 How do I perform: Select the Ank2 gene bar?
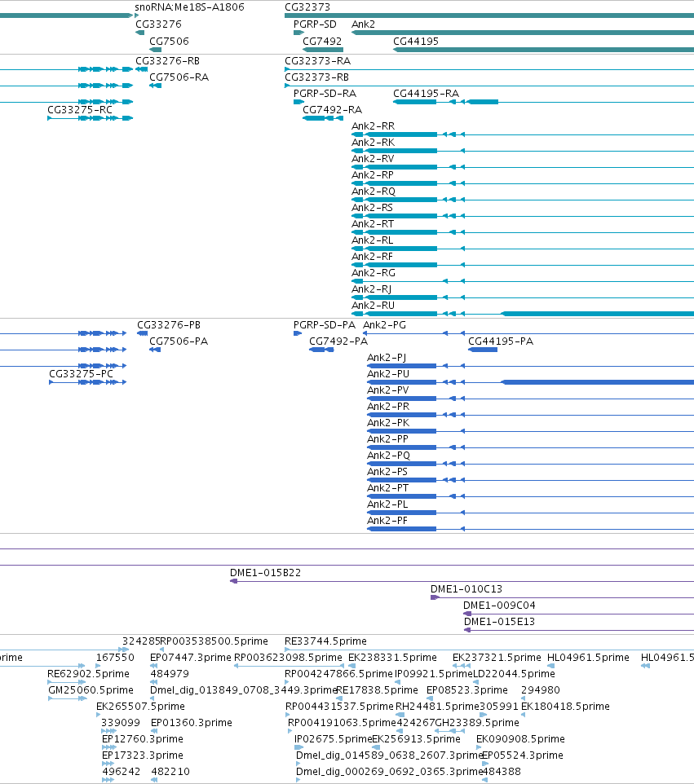(x=523, y=33)
